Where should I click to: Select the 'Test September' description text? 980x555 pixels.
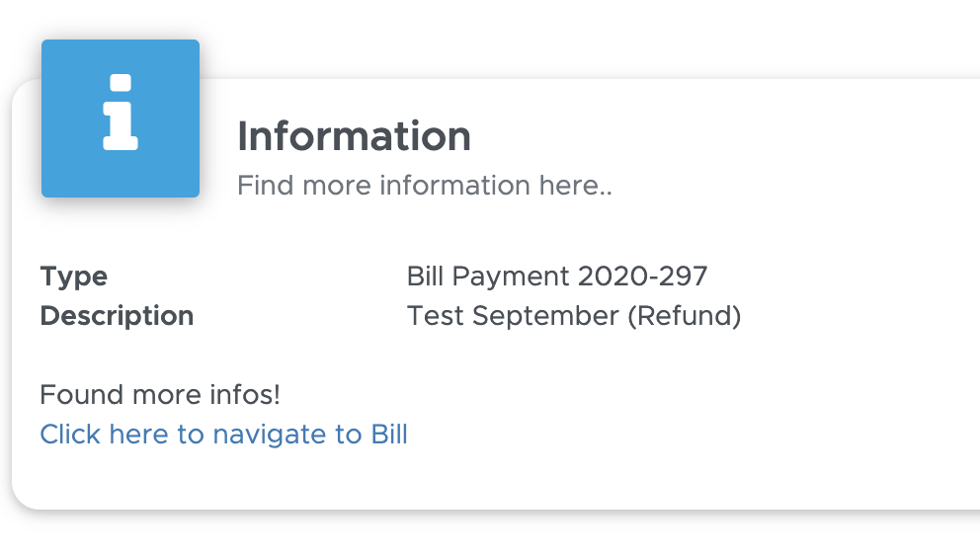pos(513,316)
